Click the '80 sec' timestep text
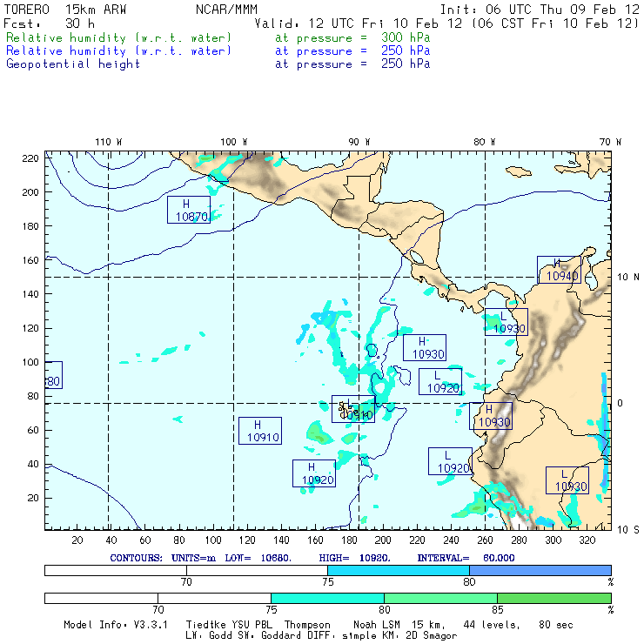The image size is (644, 644). (556, 625)
